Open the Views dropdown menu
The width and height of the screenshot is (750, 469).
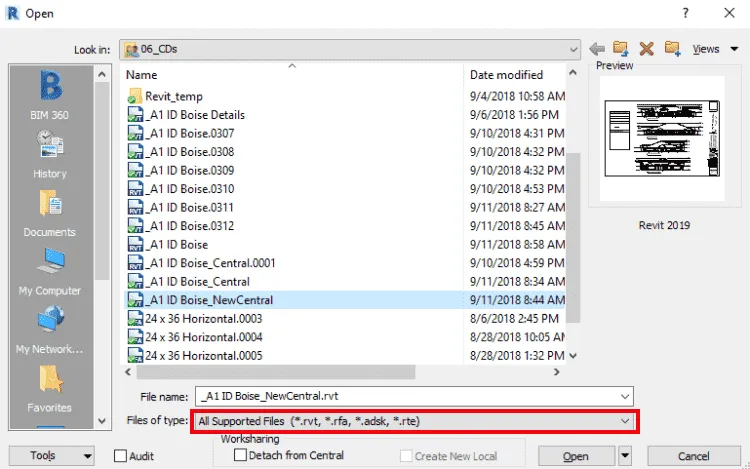coord(715,49)
